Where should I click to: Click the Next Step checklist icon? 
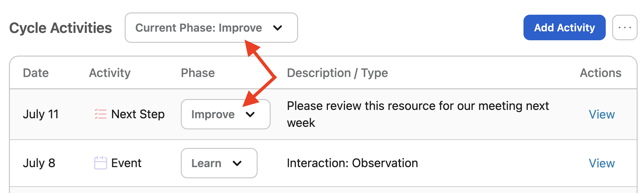click(x=100, y=114)
